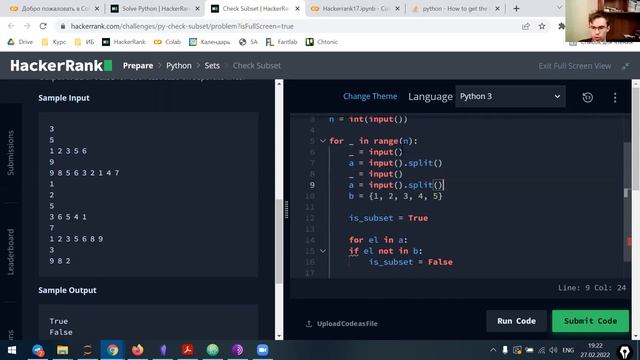The image size is (640, 360).
Task: Click the address bar URL
Action: click(182, 26)
